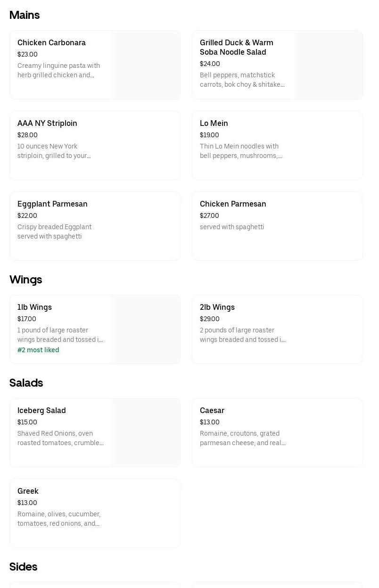Open the Chicken Parmesan item
The height and width of the screenshot is (588, 379).
[233, 204]
